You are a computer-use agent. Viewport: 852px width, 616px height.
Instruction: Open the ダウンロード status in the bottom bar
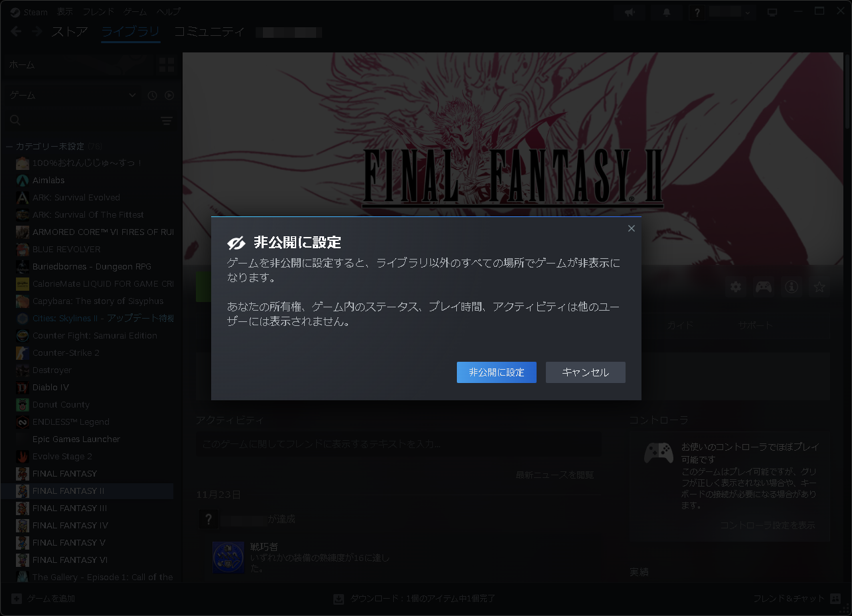pyautogui.click(x=414, y=599)
